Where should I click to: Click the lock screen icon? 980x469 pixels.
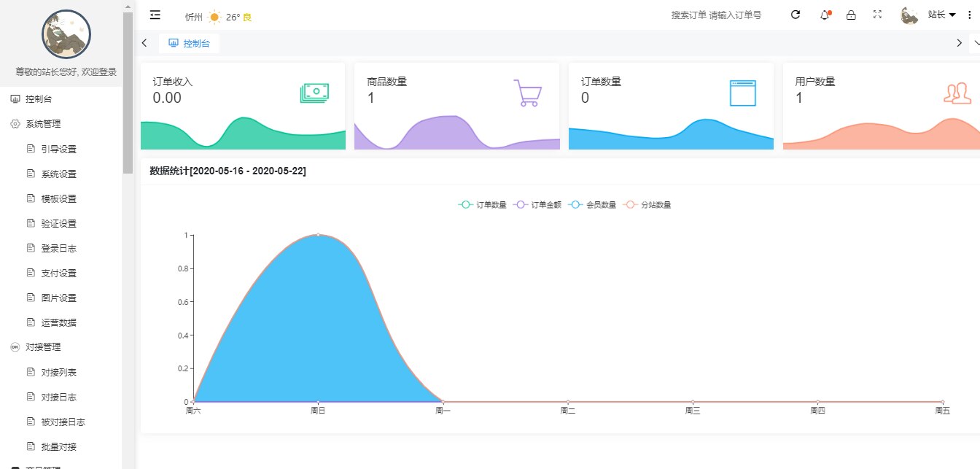pos(851,15)
